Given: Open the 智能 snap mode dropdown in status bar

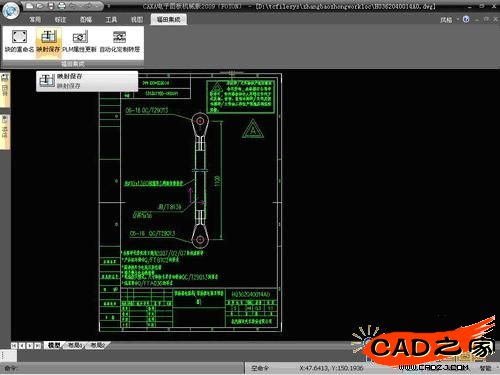Looking at the screenshot, I should 485,368.
